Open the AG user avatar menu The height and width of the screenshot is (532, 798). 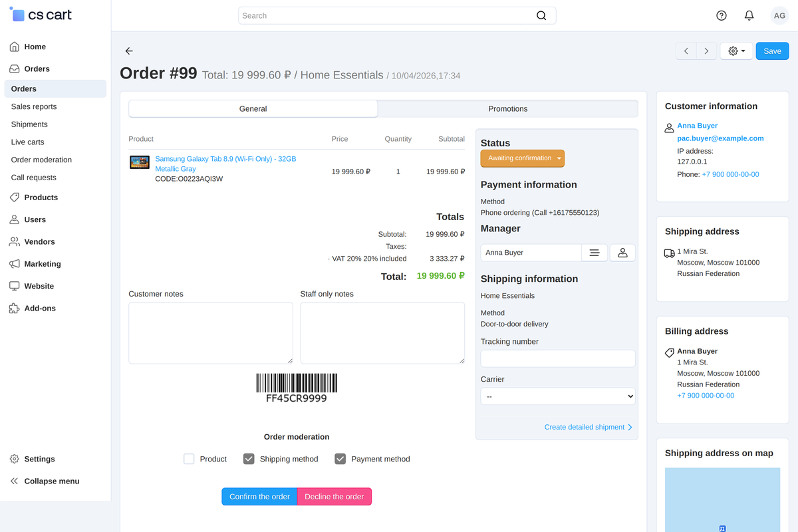(779, 15)
